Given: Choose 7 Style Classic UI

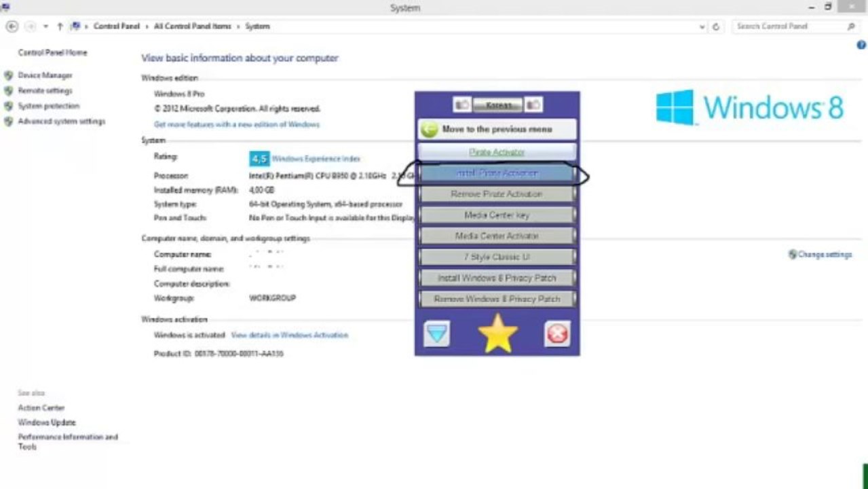Looking at the screenshot, I should (497, 257).
